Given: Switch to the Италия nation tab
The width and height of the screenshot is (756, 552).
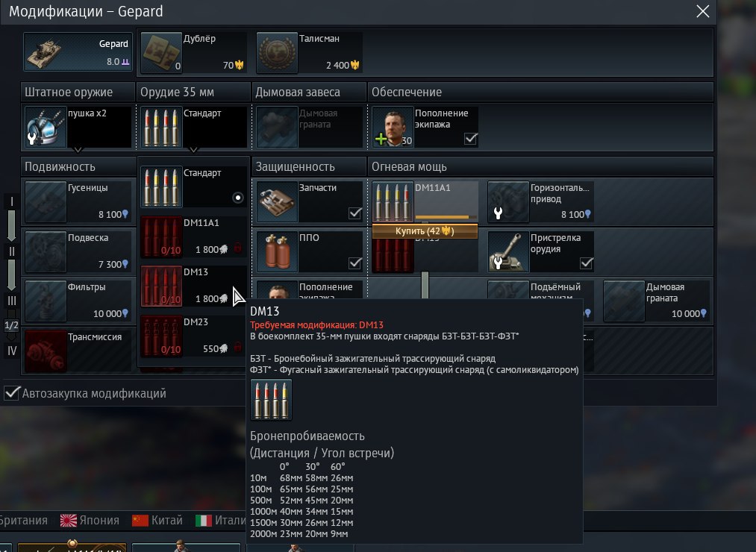Looking at the screenshot, I should (222, 520).
